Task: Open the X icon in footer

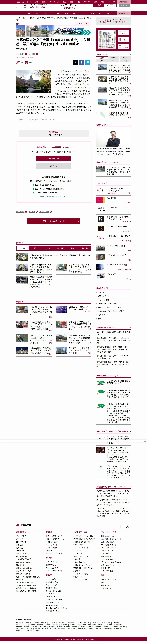Action: coord(128,526)
